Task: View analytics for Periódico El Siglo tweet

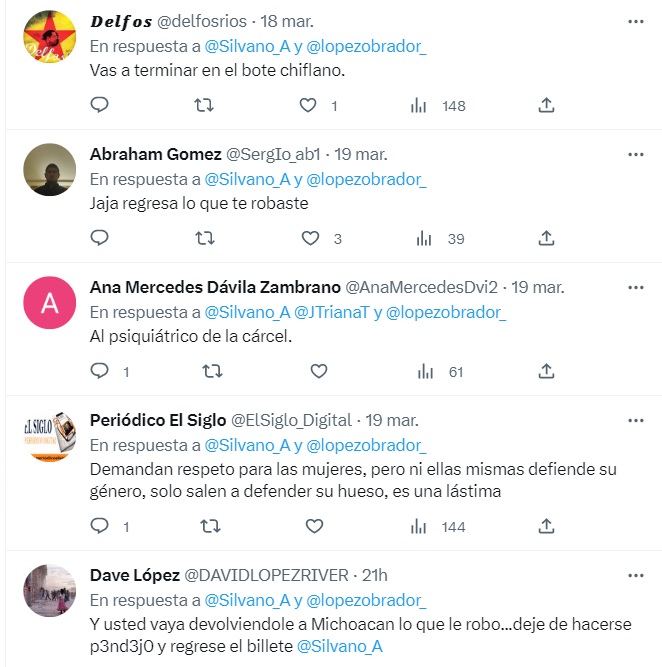Action: point(421,526)
